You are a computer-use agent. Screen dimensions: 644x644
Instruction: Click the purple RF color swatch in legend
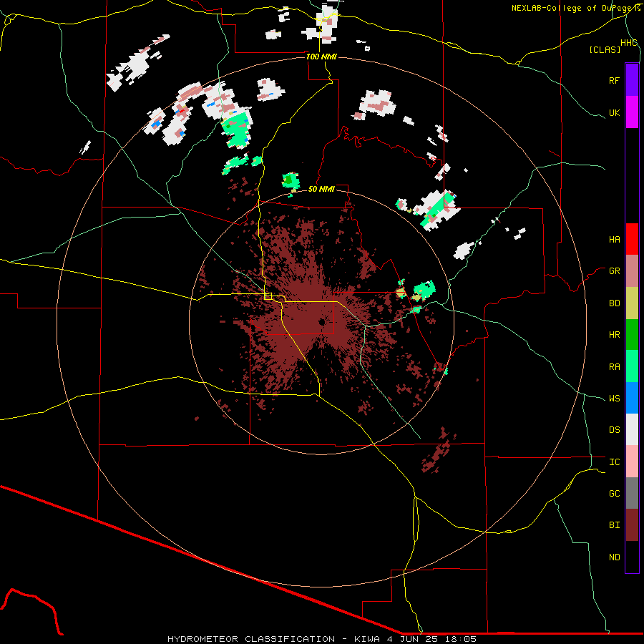click(x=632, y=79)
